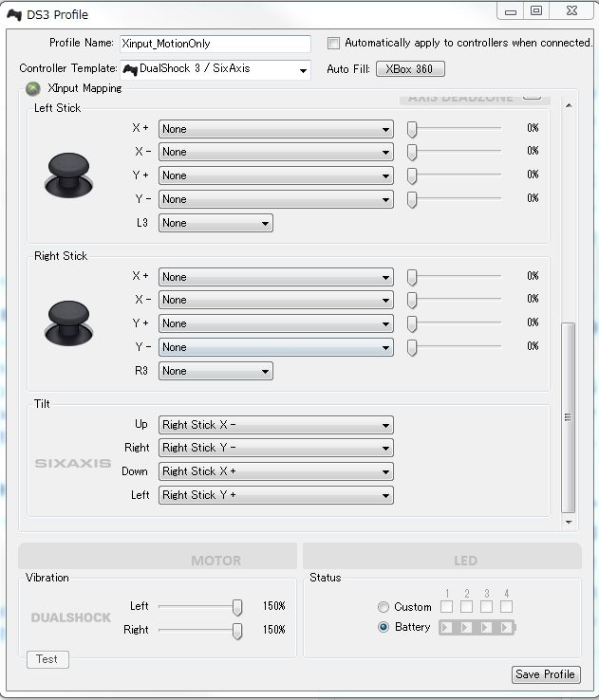Click Left Stick Y+ deadzone slider handle

click(x=412, y=175)
